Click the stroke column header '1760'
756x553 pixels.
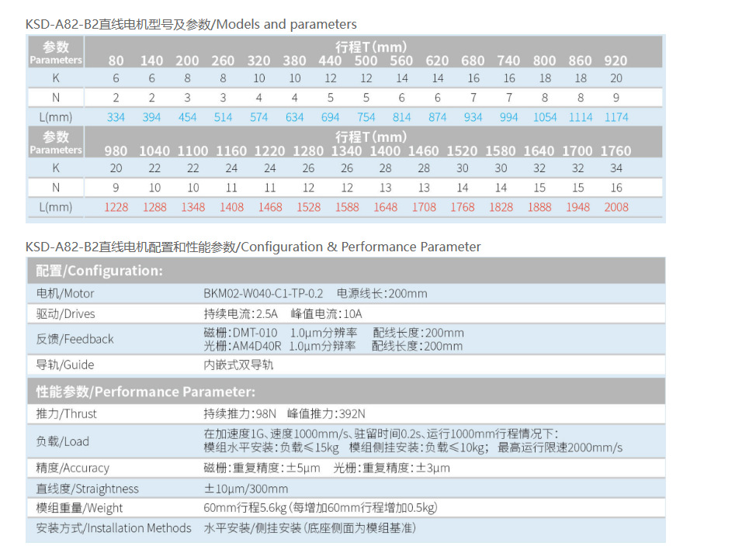coord(616,151)
